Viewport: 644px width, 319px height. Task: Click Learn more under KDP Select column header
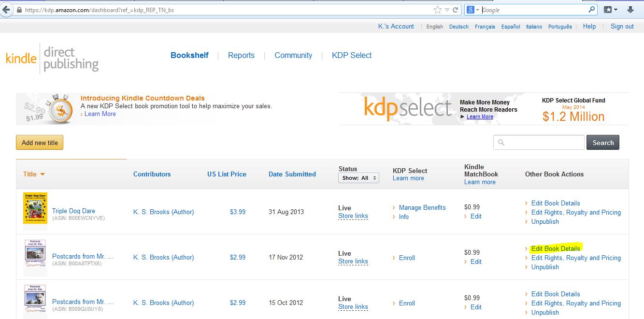point(408,178)
